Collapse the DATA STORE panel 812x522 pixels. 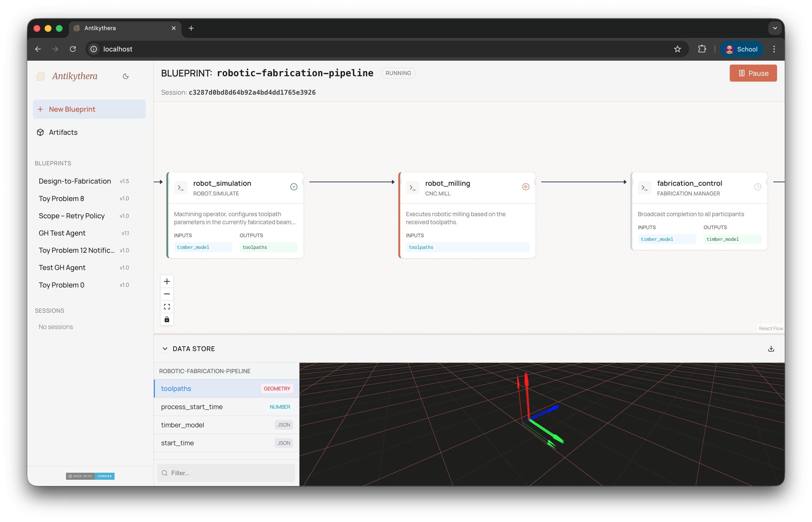click(165, 349)
